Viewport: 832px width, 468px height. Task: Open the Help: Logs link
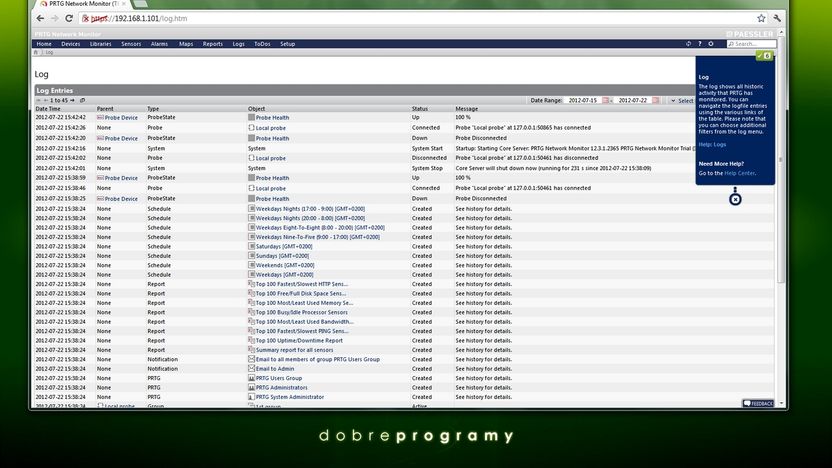712,144
